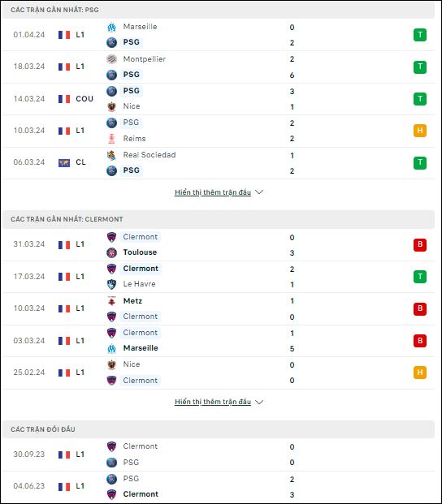Click the Marseille crest in 01.04.24 match
The height and width of the screenshot is (504, 442).
tap(111, 27)
